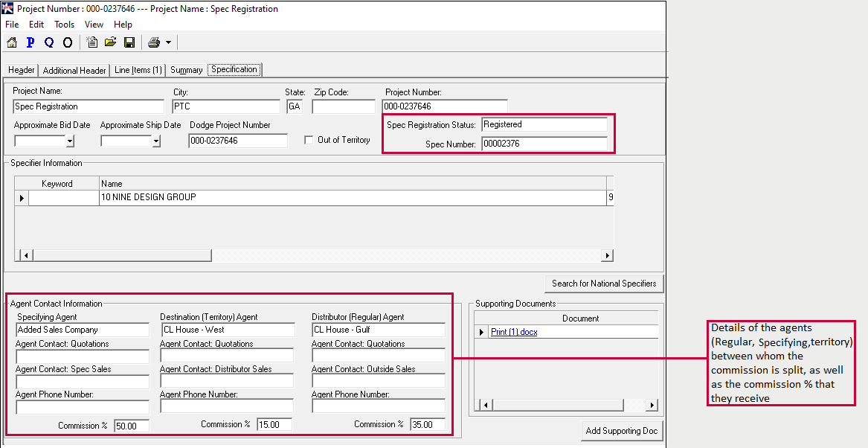Image resolution: width=868 pixels, height=448 pixels.
Task: Toggle the Out of Territory checkbox
Action: coord(309,140)
